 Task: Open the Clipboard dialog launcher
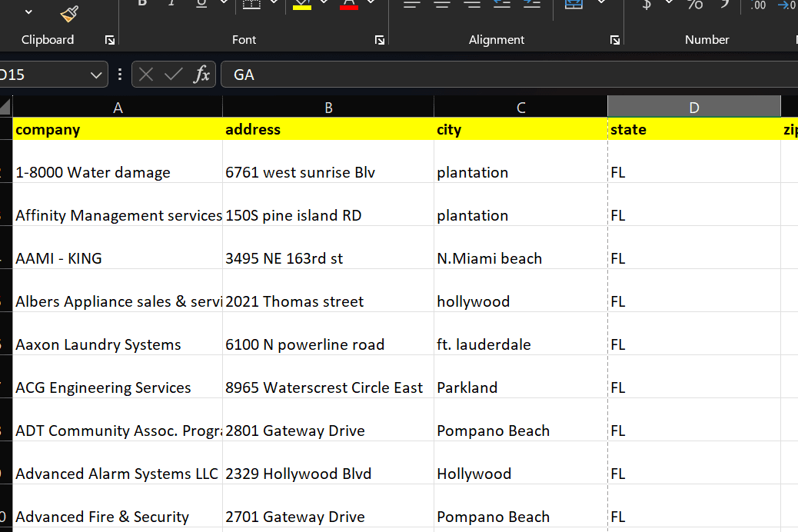110,40
